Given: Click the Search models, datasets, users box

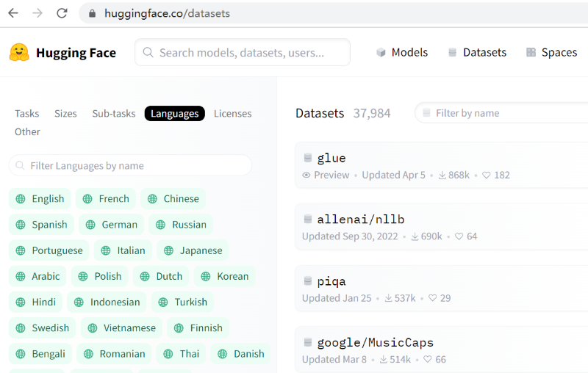Looking at the screenshot, I should coord(242,52).
